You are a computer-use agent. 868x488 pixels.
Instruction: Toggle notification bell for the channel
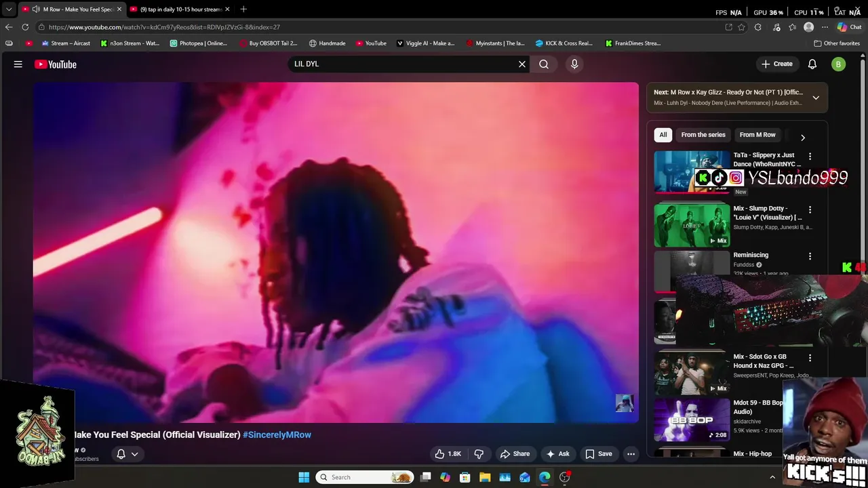pos(121,454)
